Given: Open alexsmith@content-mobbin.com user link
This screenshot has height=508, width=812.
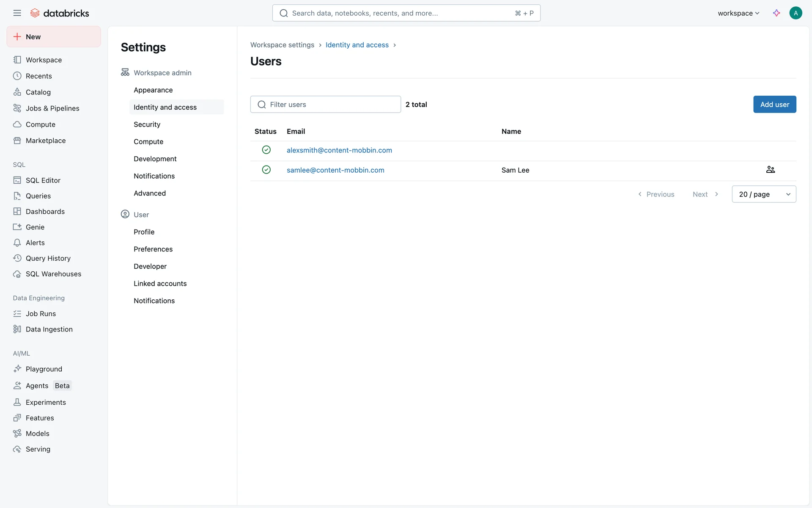Looking at the screenshot, I should (x=339, y=150).
